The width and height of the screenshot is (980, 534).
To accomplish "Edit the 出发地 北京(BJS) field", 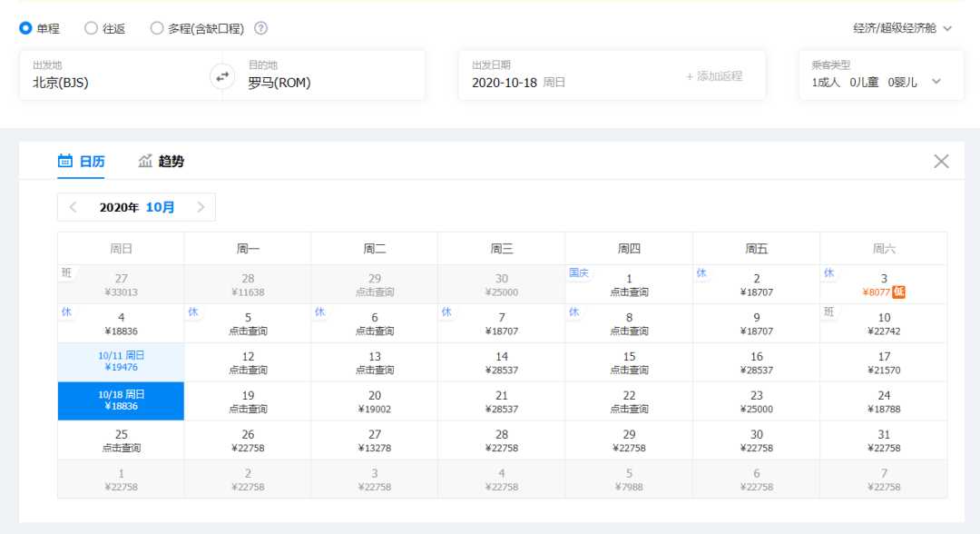I will (114, 75).
